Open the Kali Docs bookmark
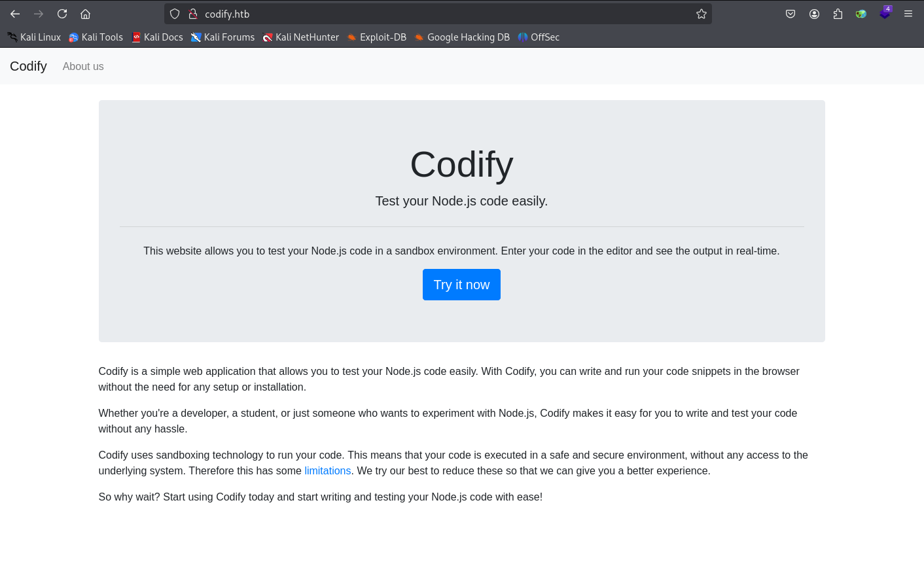The image size is (924, 564). [x=157, y=37]
